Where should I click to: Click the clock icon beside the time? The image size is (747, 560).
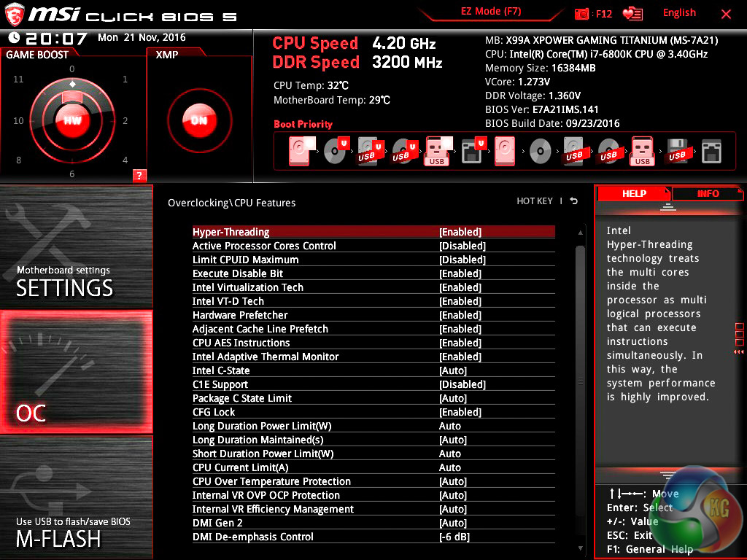click(15, 38)
